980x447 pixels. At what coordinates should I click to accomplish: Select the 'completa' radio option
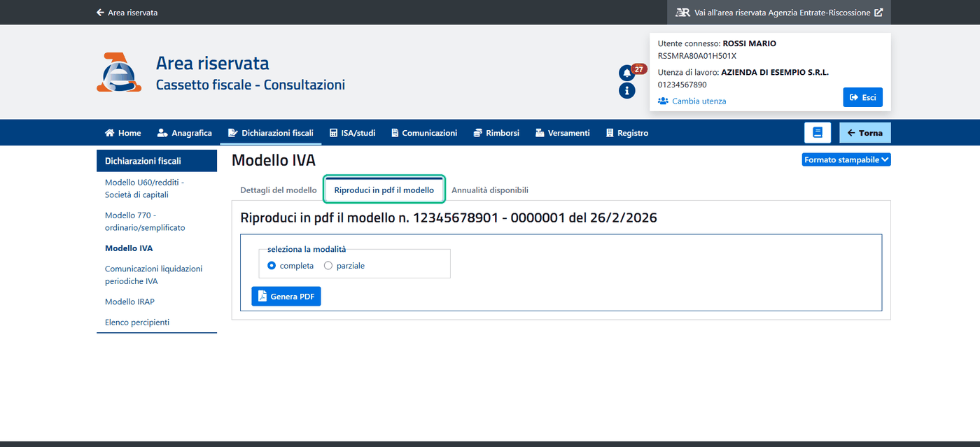pyautogui.click(x=272, y=266)
